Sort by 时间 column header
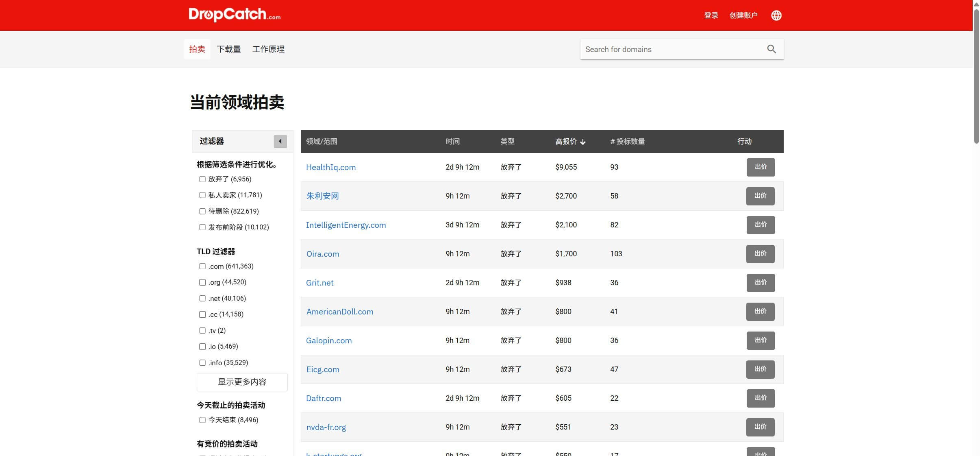980x456 pixels. click(452, 142)
